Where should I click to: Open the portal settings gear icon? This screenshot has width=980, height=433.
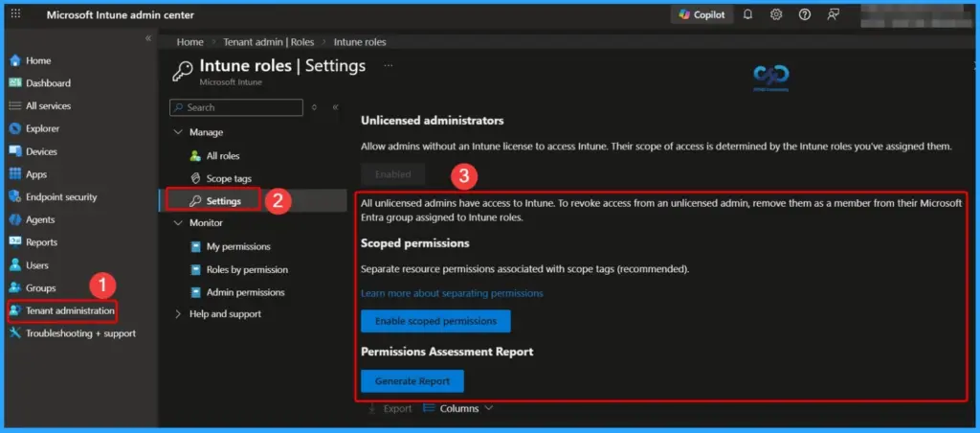click(x=775, y=14)
